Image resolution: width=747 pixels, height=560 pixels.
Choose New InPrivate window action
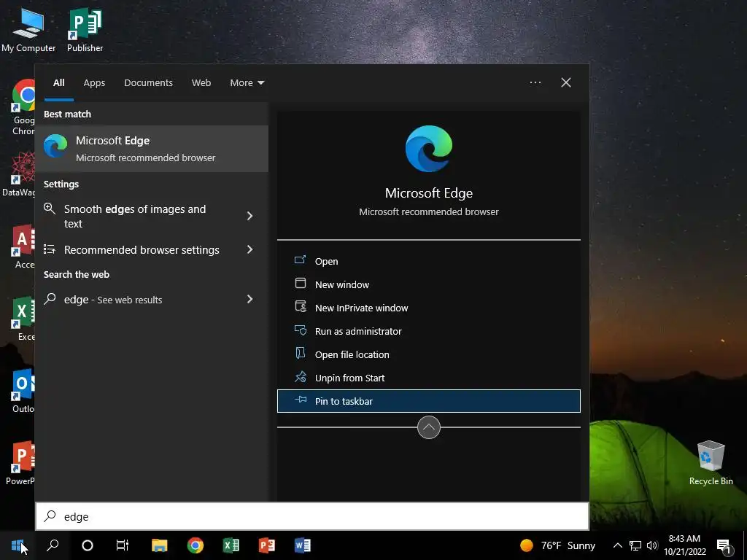click(429, 308)
